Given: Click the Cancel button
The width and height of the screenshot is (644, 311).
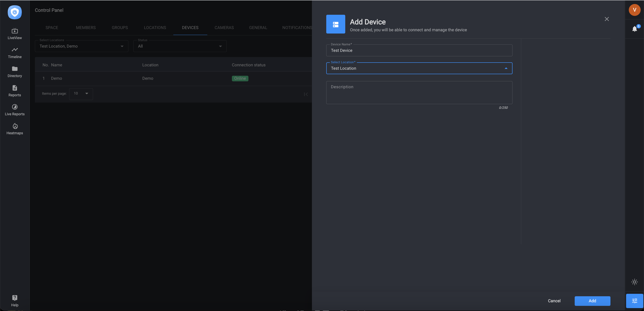Looking at the screenshot, I should coord(554,301).
